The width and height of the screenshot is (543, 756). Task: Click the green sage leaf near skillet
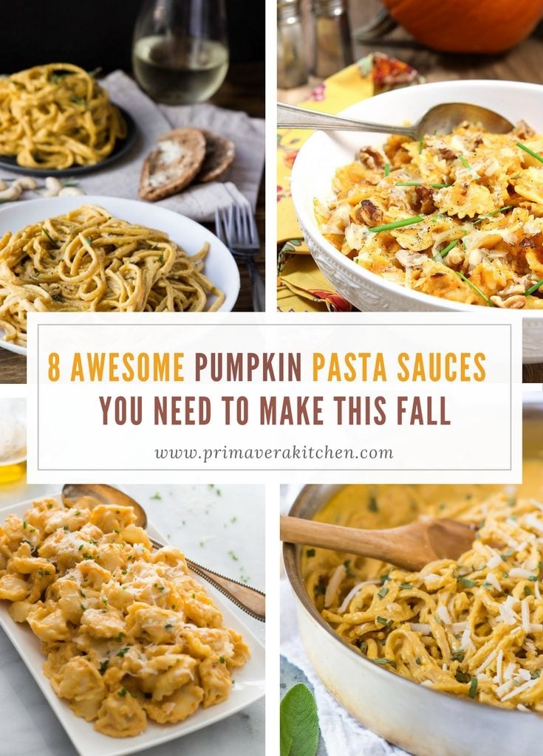pos(299,721)
